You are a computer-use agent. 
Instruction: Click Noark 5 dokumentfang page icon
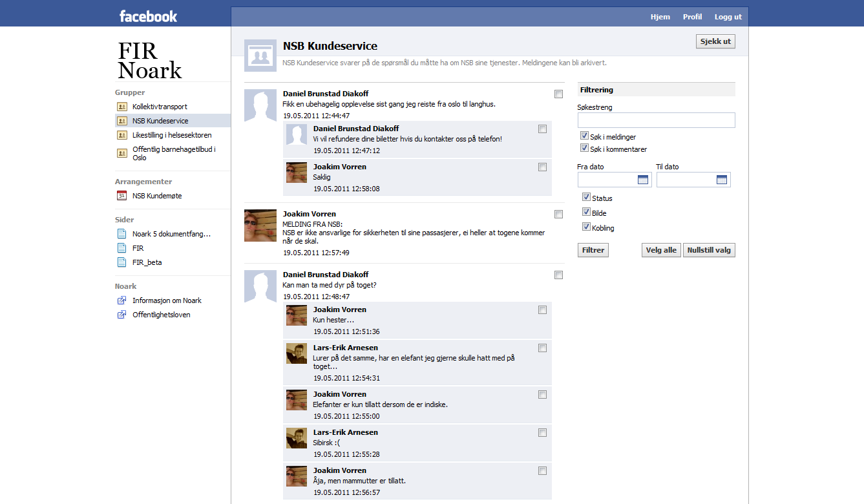tap(121, 234)
